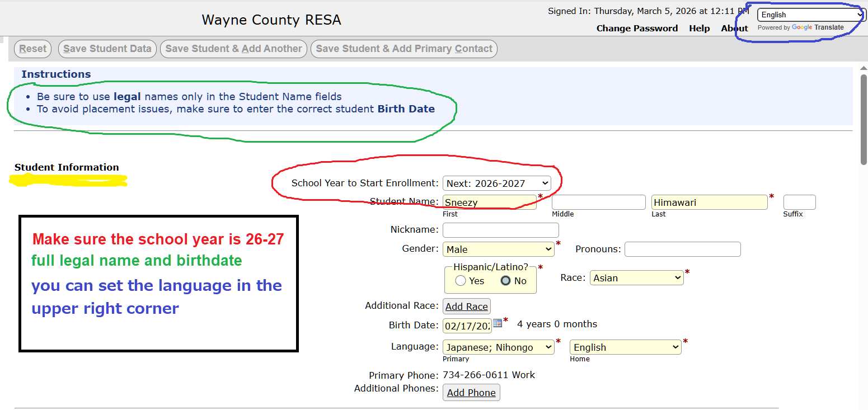The height and width of the screenshot is (410, 868).
Task: Click the Add Race button
Action: click(x=467, y=307)
